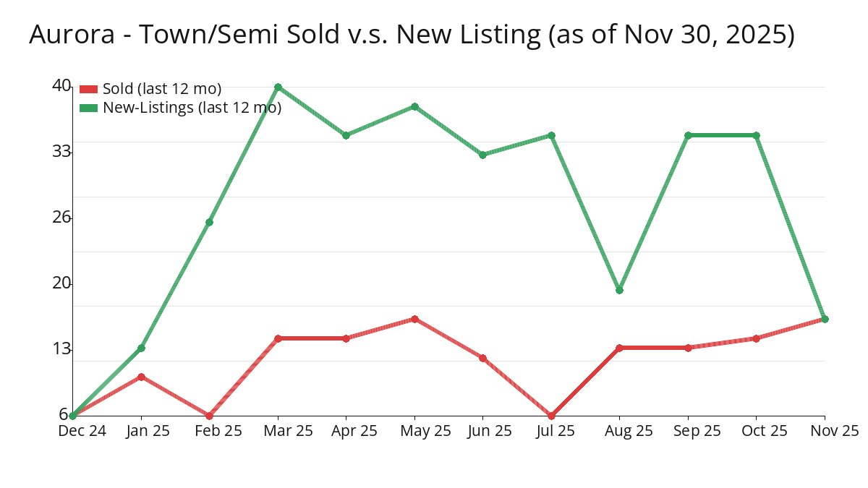Click the Sold data point for May 25

tap(414, 319)
